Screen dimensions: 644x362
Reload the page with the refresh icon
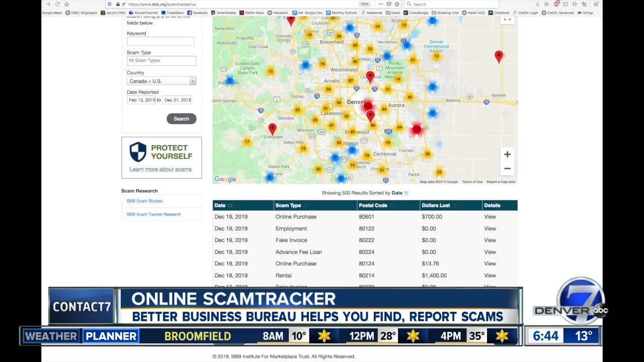point(57,4)
